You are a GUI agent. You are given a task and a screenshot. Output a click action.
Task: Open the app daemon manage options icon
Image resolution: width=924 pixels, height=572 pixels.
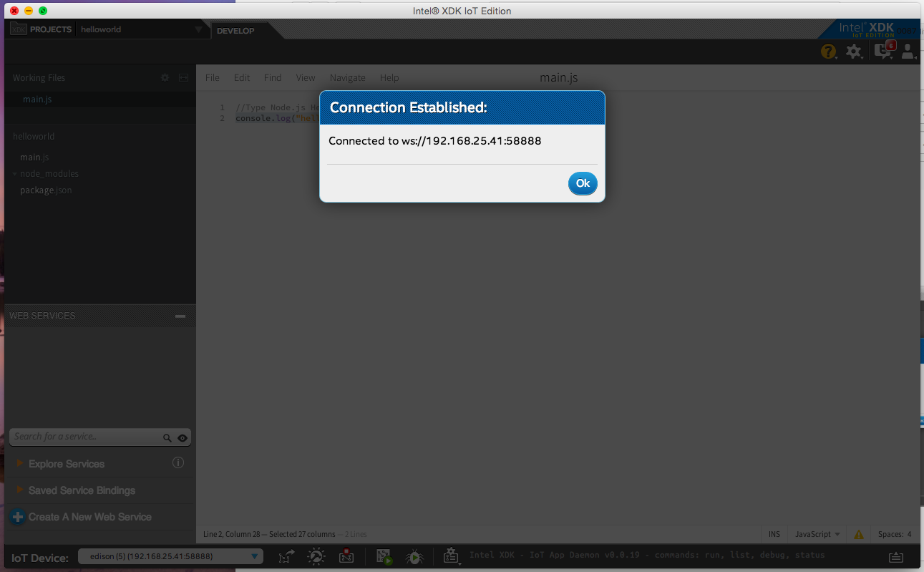[x=452, y=556]
